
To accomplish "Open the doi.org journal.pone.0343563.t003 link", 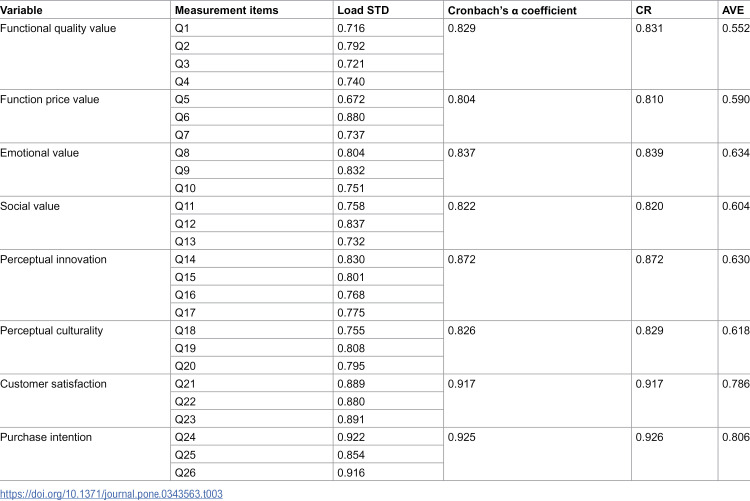I will pos(111,493).
